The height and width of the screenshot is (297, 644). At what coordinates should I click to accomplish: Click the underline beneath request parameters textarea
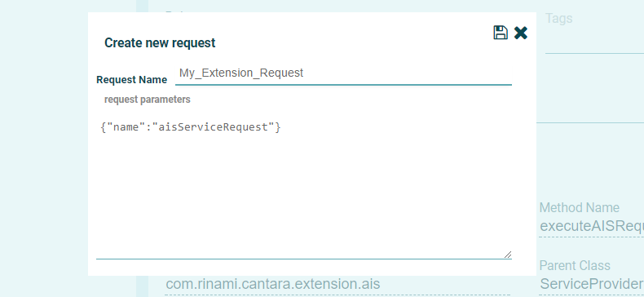(304, 259)
